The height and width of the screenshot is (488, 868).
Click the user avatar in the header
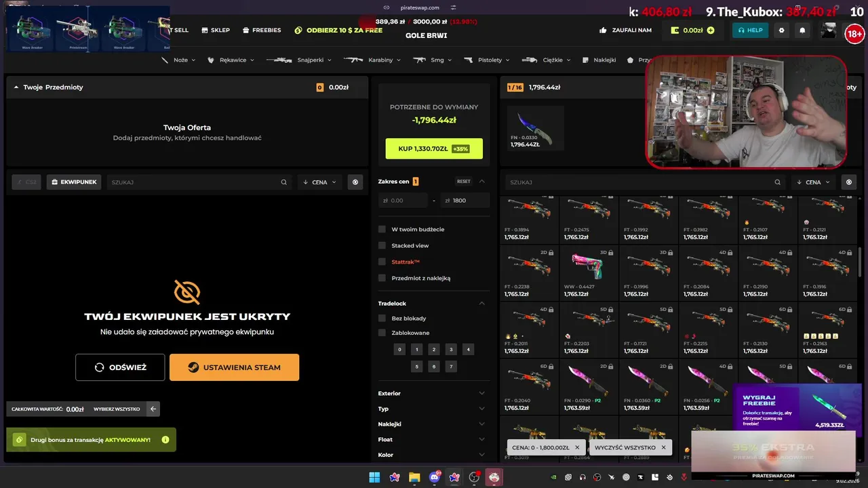829,30
